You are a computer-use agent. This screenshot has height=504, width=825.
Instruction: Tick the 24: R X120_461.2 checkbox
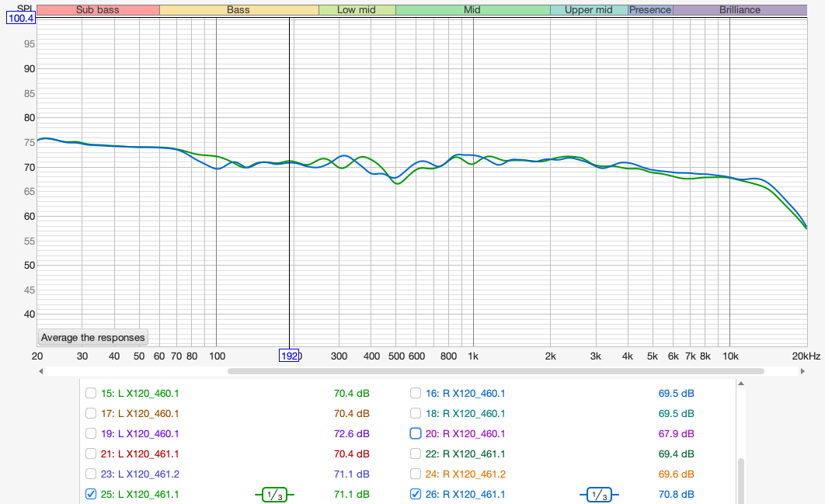(416, 474)
